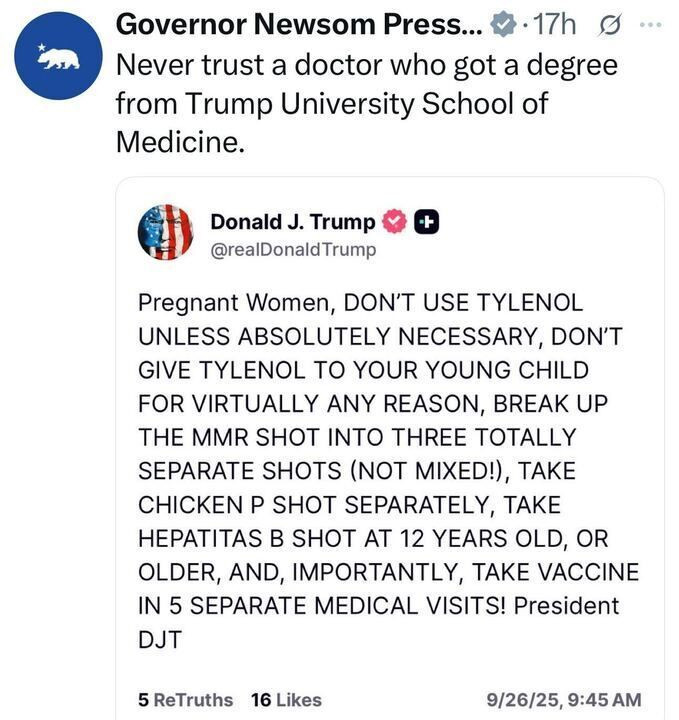Click the red verified checkmark badge
This screenshot has width=679, height=720.
point(395,222)
